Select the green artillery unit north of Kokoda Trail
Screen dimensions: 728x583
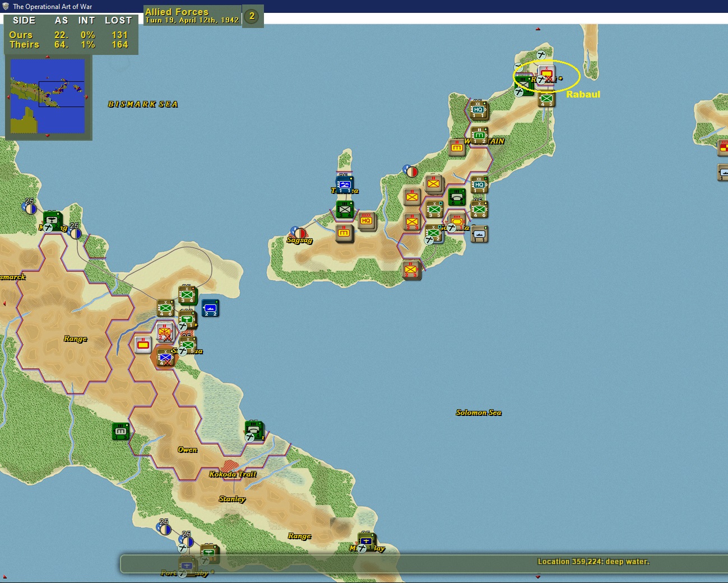point(254,431)
